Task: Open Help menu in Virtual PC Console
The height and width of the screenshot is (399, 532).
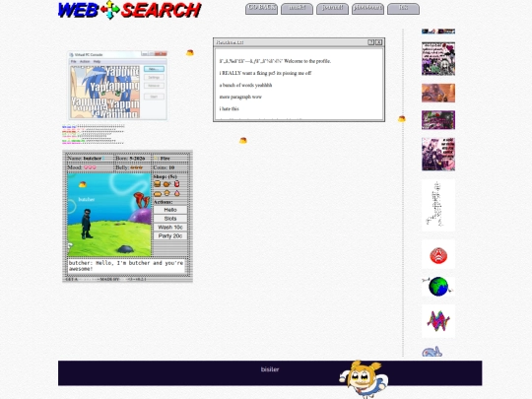Action: (x=97, y=62)
